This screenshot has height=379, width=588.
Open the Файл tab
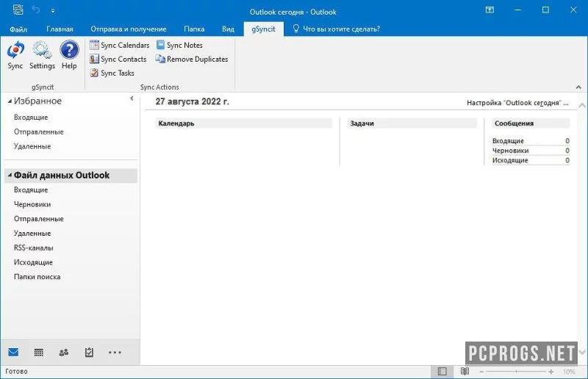[18, 29]
